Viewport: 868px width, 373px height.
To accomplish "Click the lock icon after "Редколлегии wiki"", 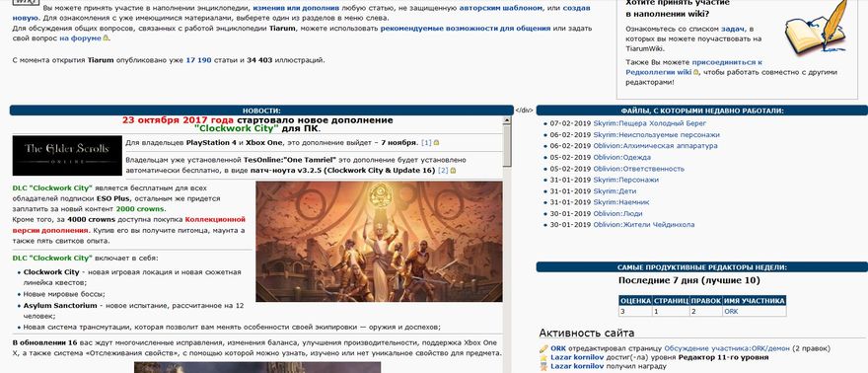I will 696,72.
